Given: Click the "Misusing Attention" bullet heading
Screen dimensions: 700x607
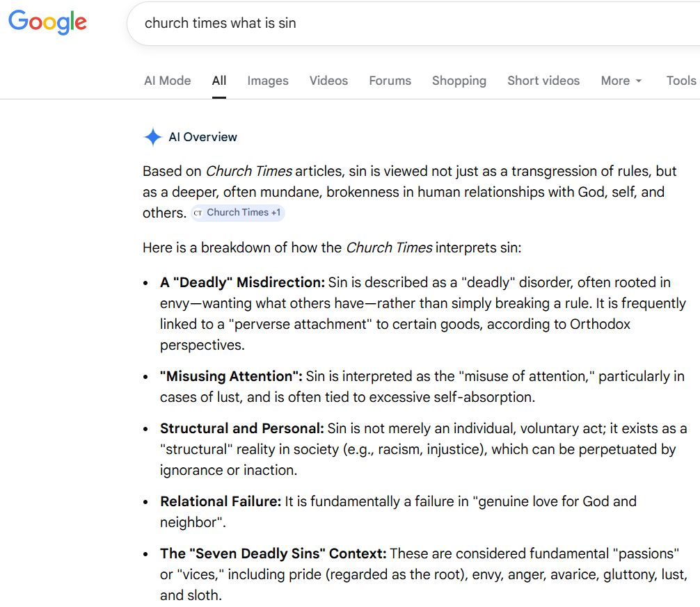Looking at the screenshot, I should (x=231, y=376).
